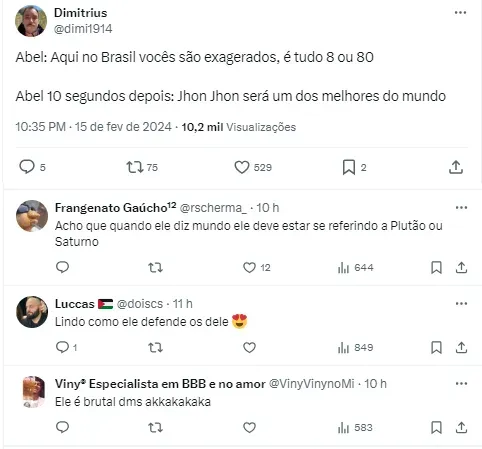View analytics showing 583 views
The width and height of the screenshot is (482, 449).
click(x=355, y=427)
